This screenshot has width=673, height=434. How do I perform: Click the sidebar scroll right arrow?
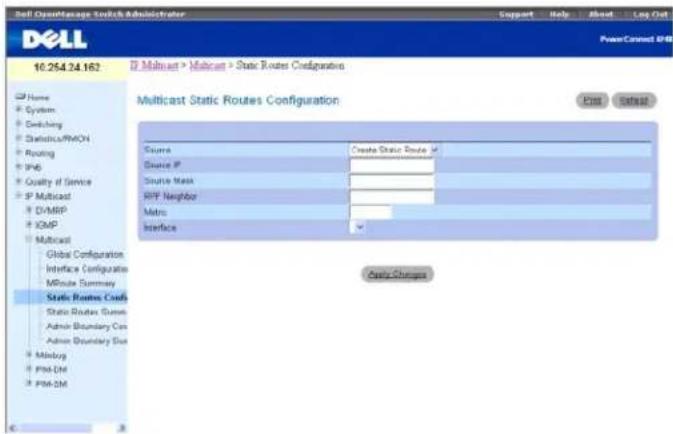(122, 428)
